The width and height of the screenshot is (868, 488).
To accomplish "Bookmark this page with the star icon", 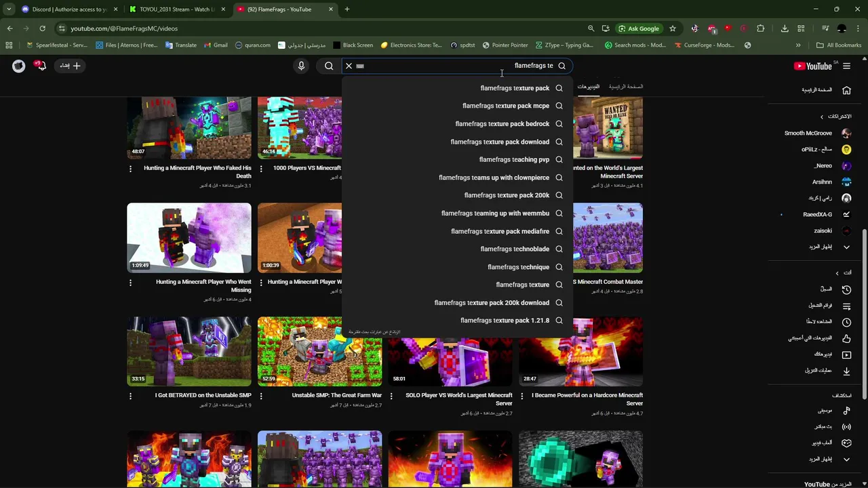I will click(673, 28).
